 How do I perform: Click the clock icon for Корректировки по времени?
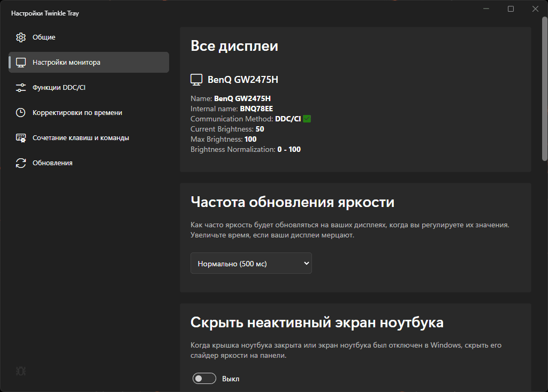(x=21, y=112)
